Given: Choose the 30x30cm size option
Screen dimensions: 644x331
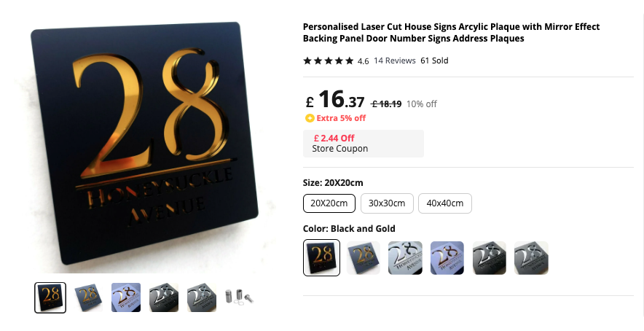Looking at the screenshot, I should tap(387, 203).
